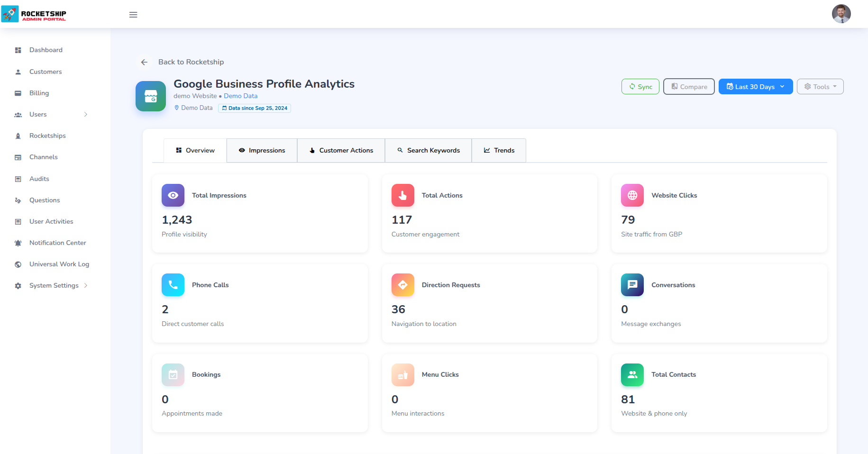
Task: Click the Total Actions pointer icon
Action: coord(403,195)
